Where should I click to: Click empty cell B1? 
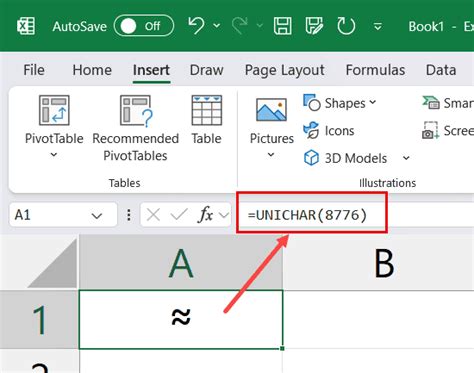pyautogui.click(x=379, y=320)
